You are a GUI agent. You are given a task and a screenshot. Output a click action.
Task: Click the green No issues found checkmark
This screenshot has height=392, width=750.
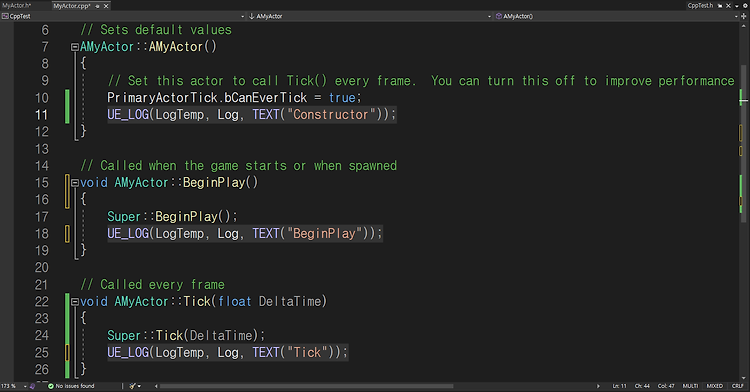point(51,386)
